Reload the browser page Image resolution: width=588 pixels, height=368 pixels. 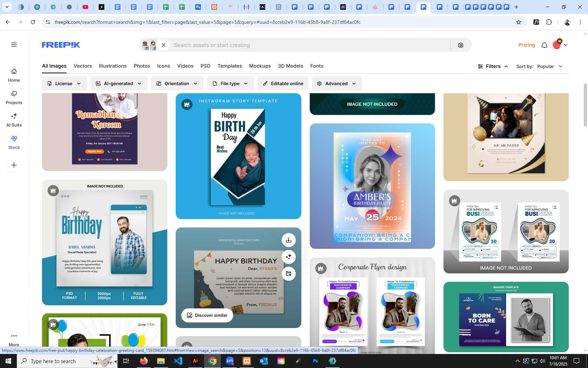click(33, 22)
